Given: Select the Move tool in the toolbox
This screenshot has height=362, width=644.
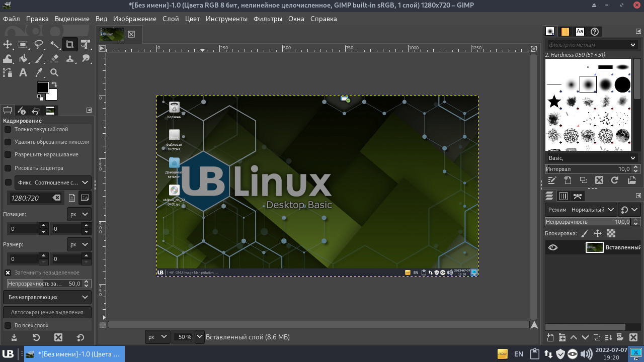Looking at the screenshot, I should point(8,44).
